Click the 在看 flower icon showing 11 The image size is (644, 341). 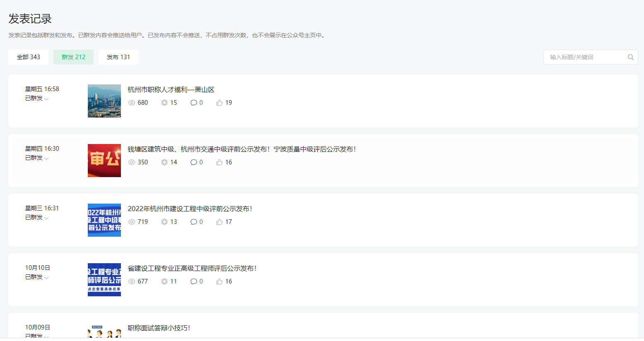click(164, 281)
